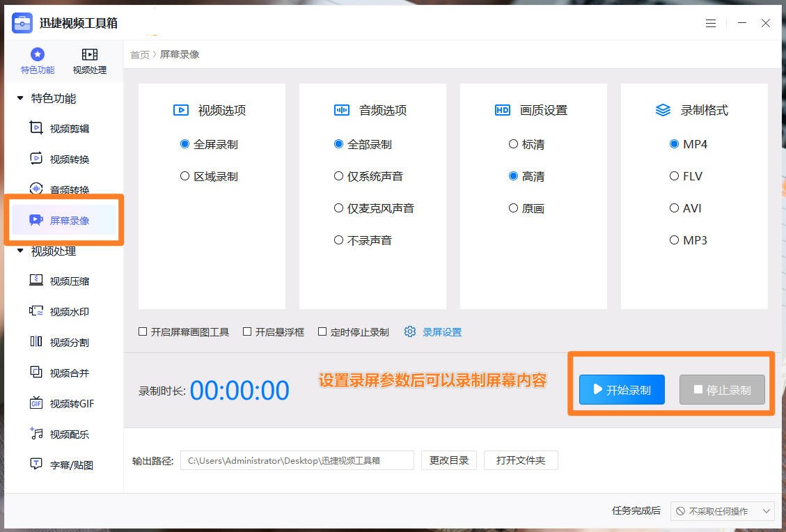Click 更改目录 to change output folder
This screenshot has width=786, height=532.
(x=448, y=460)
